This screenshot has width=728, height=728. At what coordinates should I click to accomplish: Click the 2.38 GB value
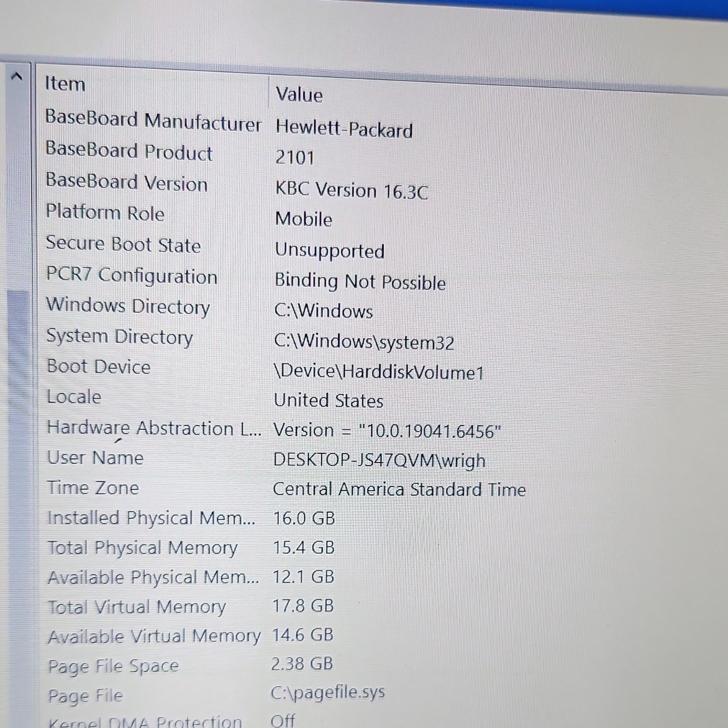(x=302, y=664)
